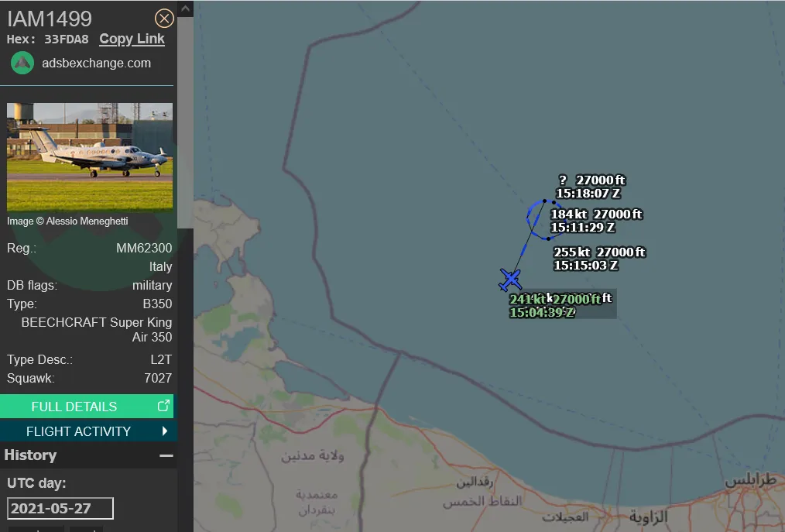Click the Copy Link hyperlink
Viewport: 785px width, 532px height.
(x=132, y=39)
